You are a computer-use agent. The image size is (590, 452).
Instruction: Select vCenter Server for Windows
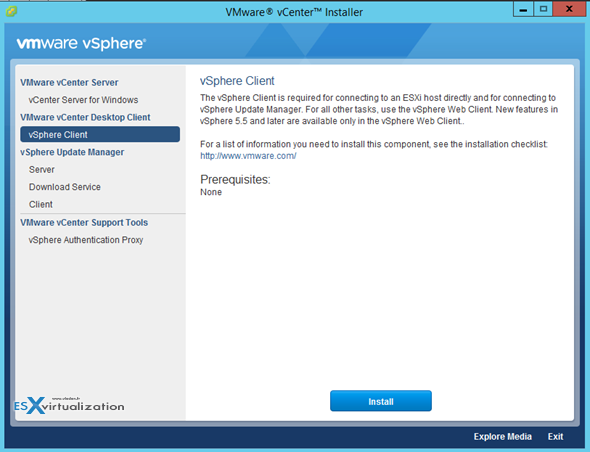tap(83, 100)
